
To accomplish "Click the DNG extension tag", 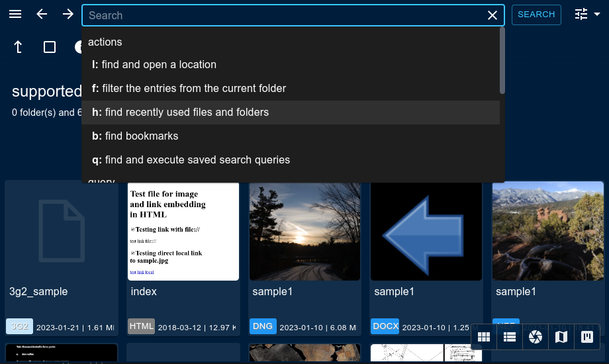I will tap(263, 326).
